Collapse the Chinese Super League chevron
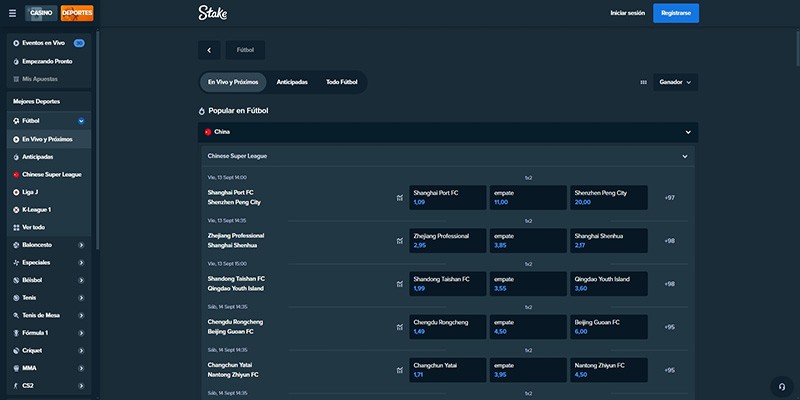 (685, 157)
